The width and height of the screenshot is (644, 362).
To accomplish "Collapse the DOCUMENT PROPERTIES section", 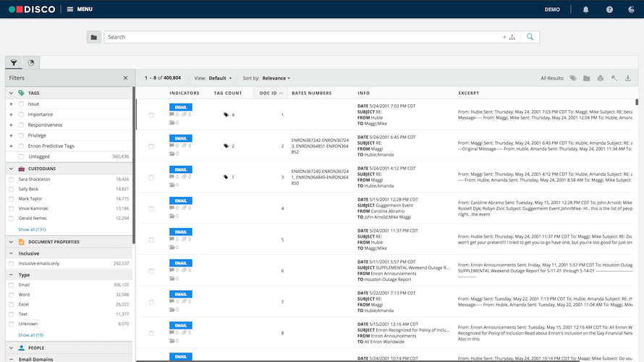I will pos(11,242).
